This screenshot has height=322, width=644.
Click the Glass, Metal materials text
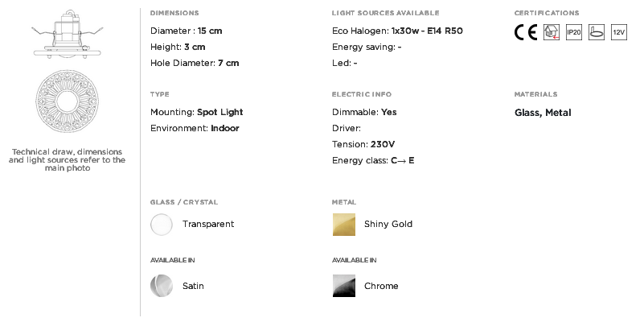pyautogui.click(x=543, y=113)
